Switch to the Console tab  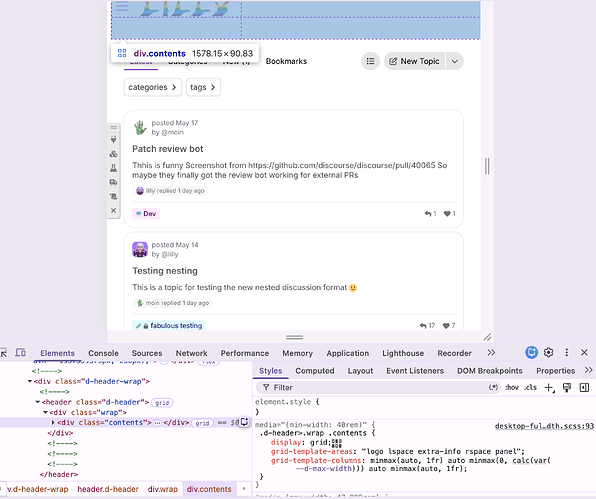pos(103,353)
